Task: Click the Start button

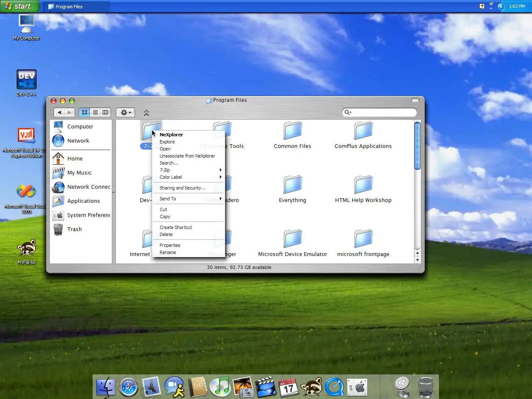Action: click(20, 6)
